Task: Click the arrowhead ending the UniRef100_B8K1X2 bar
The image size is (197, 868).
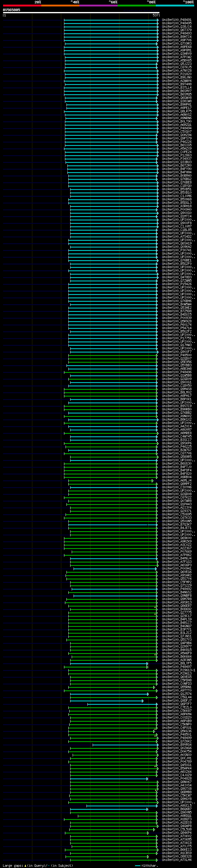Action: [158, 419]
